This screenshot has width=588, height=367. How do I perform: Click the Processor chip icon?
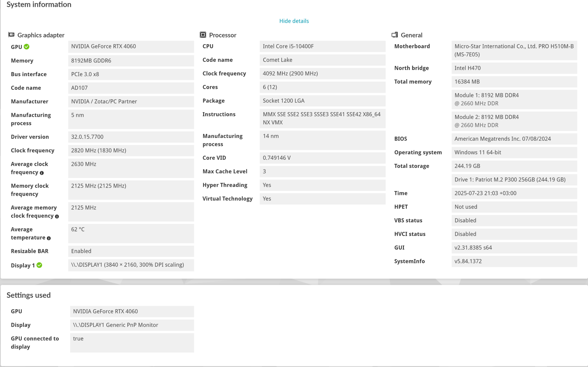click(x=203, y=35)
